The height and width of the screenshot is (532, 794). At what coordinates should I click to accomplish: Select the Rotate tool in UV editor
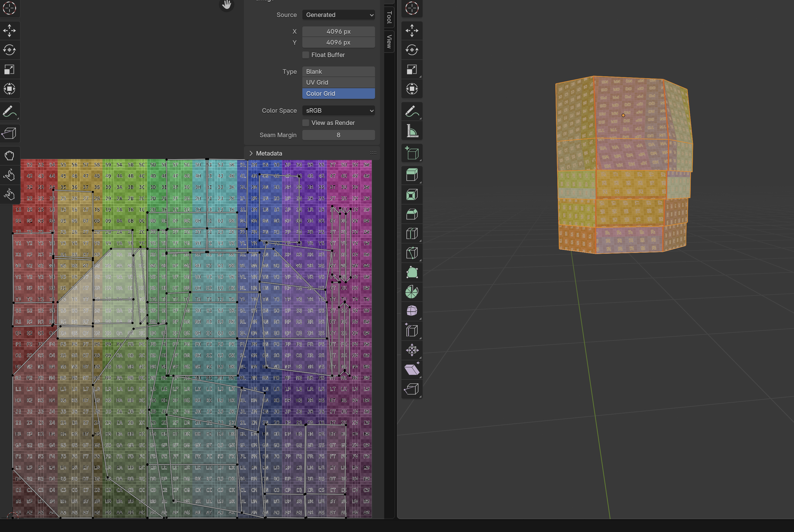9,50
